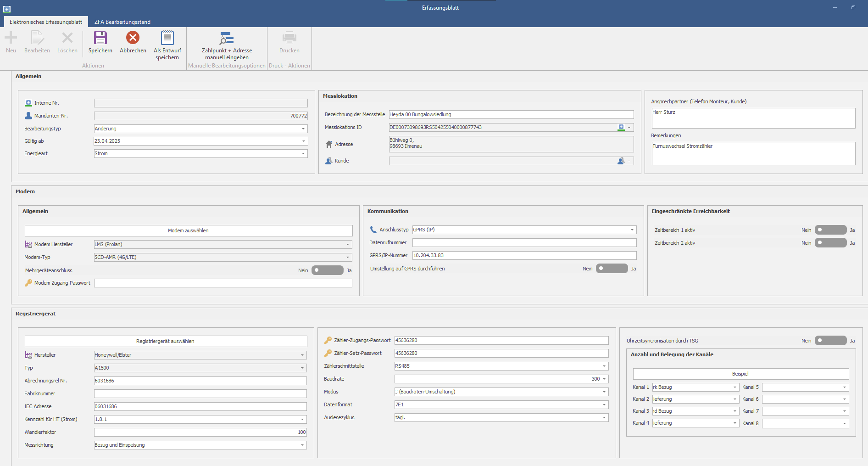Click the ellipsis button beside Messlokations ID
Screen dimensions: 868x466
point(630,127)
